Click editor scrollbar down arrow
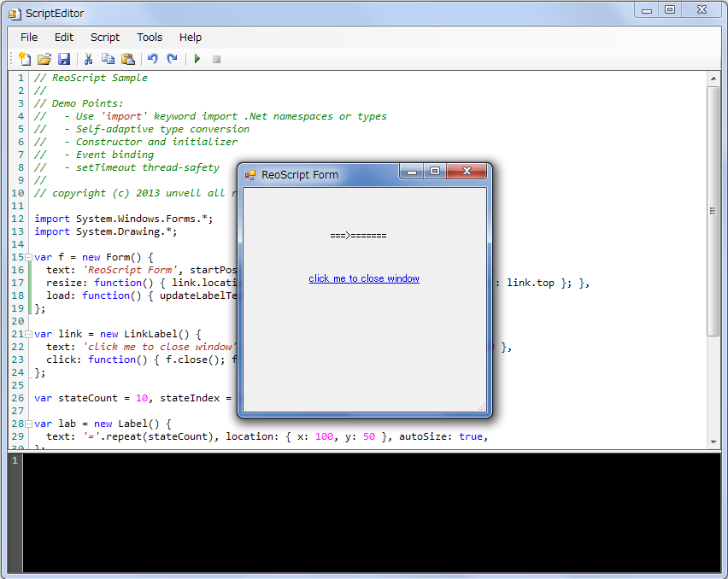Image resolution: width=728 pixels, height=579 pixels. [x=713, y=442]
